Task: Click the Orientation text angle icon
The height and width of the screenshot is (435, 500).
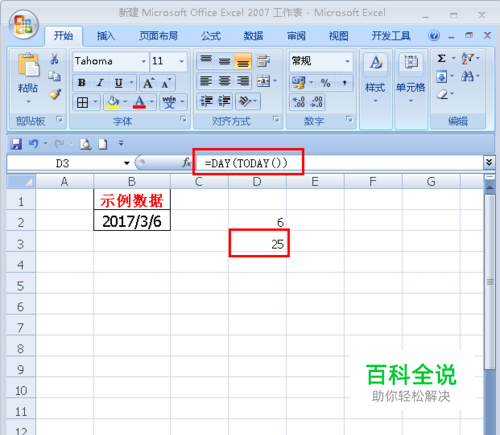Action: (245, 101)
